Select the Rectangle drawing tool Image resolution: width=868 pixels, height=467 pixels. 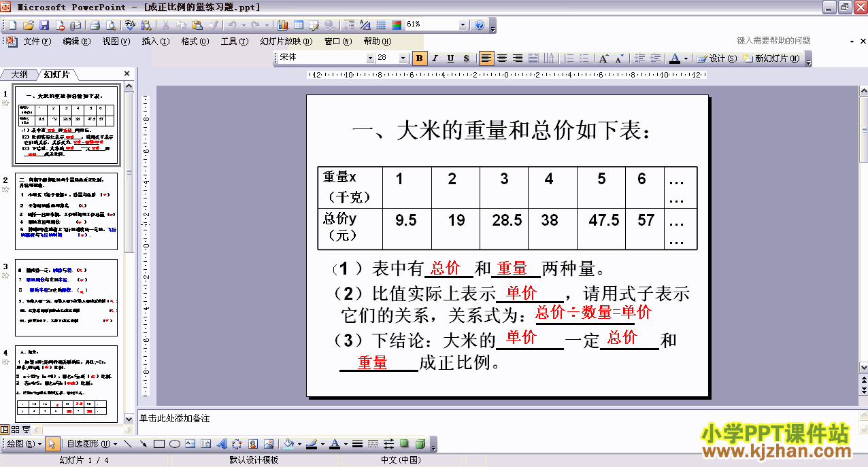(x=158, y=444)
